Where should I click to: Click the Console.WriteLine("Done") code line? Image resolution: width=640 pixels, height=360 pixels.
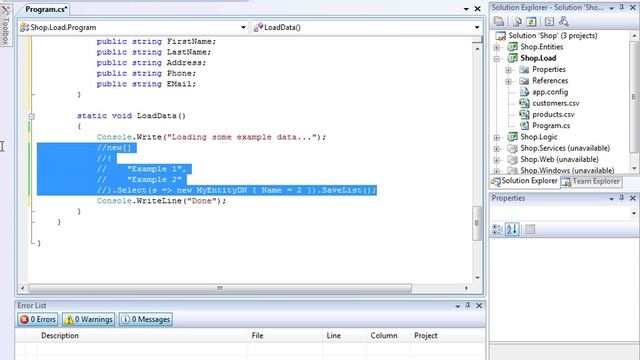pos(161,201)
